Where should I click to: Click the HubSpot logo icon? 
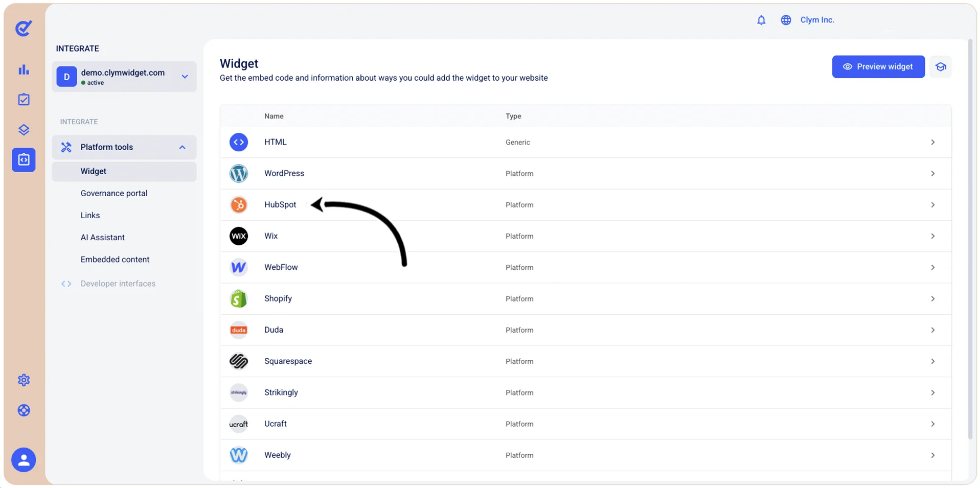click(x=239, y=205)
